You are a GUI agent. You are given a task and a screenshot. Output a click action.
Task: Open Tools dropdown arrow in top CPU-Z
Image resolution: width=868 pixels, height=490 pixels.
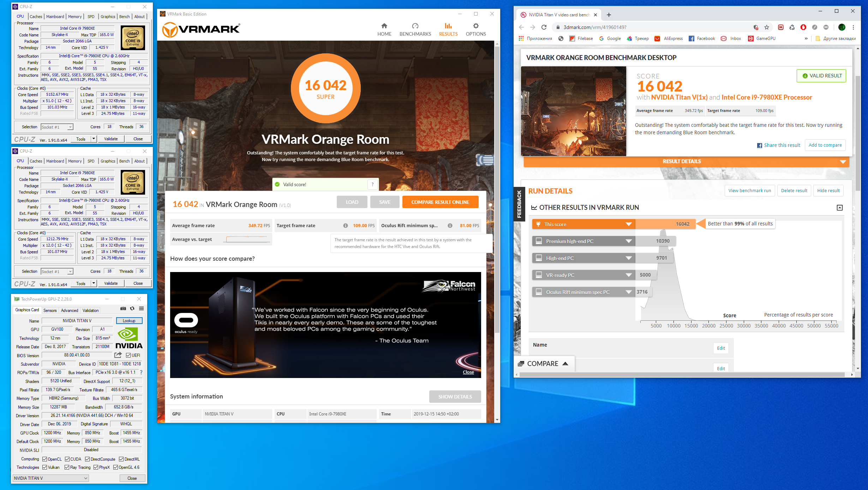pos(94,139)
